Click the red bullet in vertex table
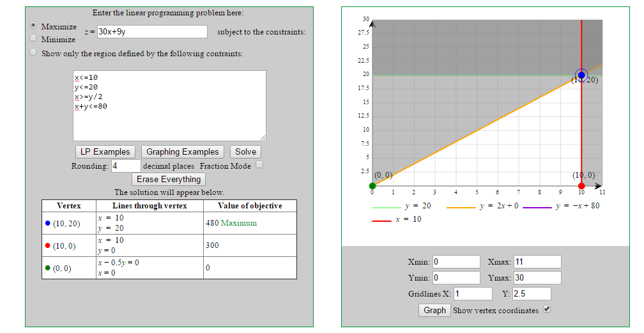644x333 pixels. (48, 245)
